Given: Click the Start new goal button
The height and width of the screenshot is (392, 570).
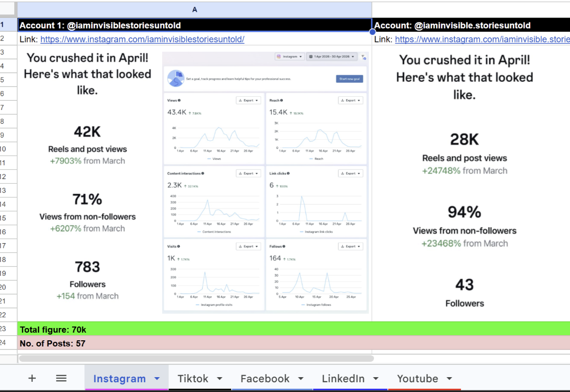Looking at the screenshot, I should pos(349,79).
